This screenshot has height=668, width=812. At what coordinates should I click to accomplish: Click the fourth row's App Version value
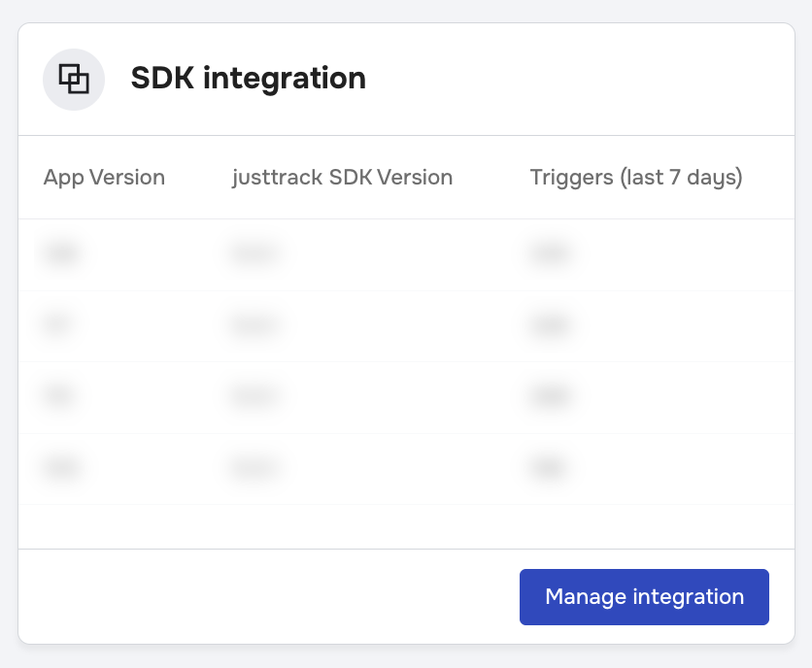[x=61, y=469]
